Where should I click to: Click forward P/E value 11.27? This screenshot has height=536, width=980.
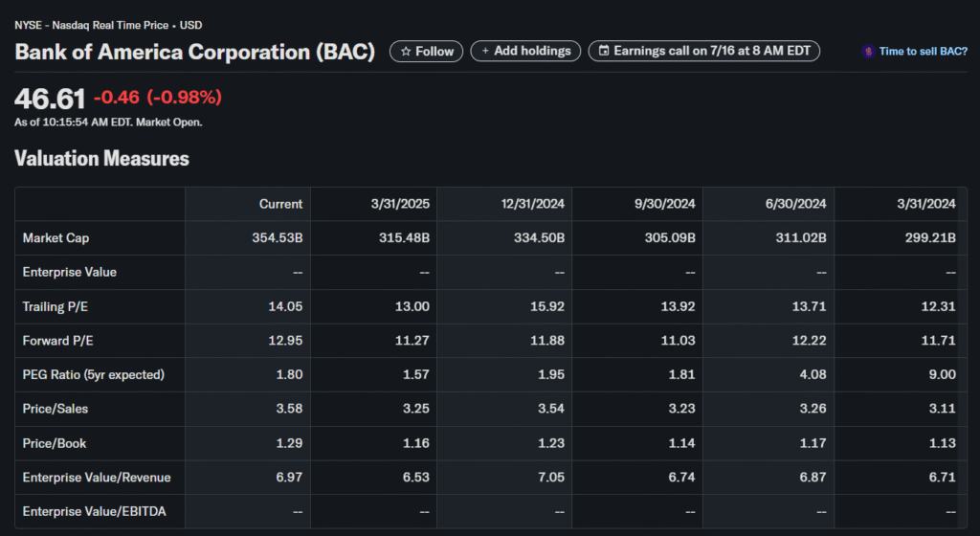(x=412, y=341)
